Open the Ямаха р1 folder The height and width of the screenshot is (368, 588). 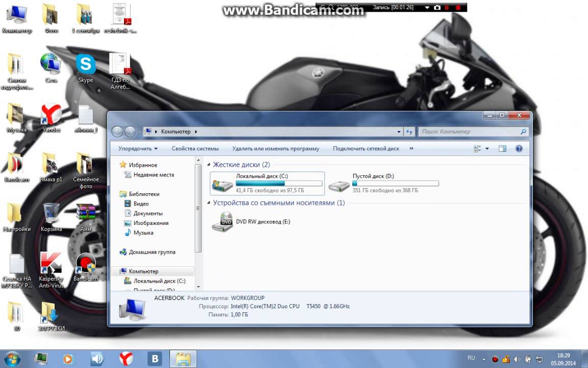(x=51, y=168)
